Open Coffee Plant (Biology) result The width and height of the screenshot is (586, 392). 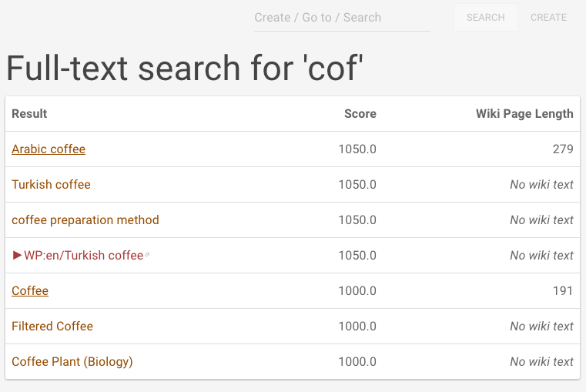[x=72, y=362]
